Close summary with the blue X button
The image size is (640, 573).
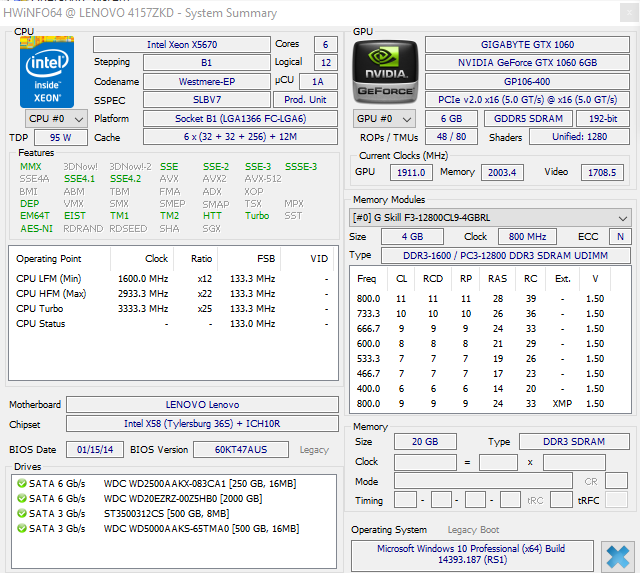(x=618, y=556)
